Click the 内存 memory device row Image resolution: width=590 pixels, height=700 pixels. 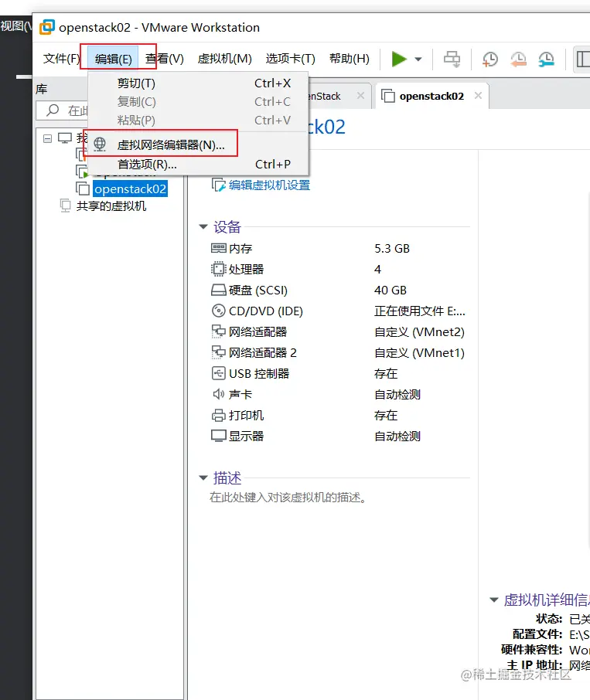338,248
